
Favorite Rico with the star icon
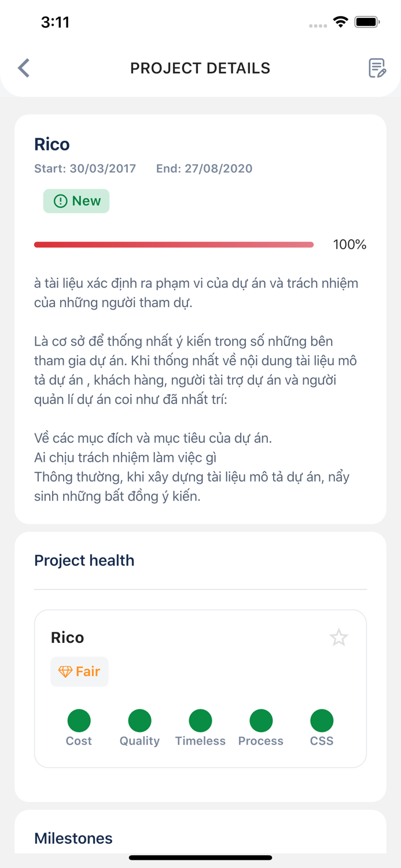click(x=339, y=638)
